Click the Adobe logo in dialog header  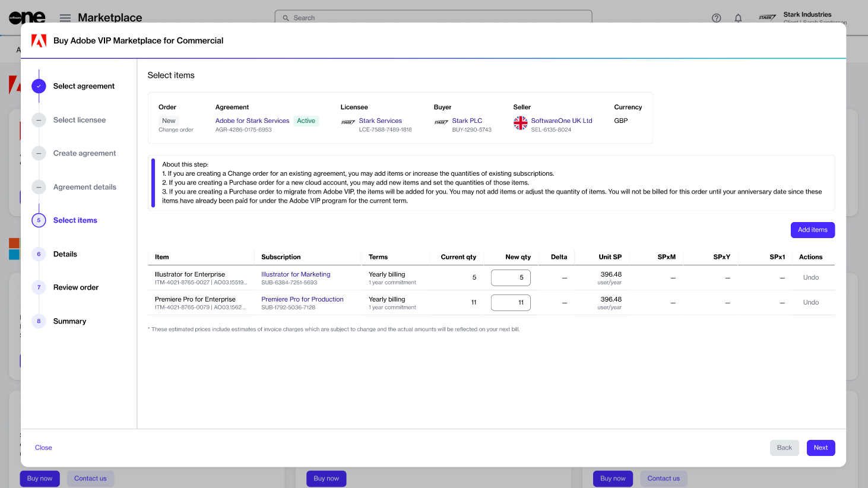tap(39, 41)
